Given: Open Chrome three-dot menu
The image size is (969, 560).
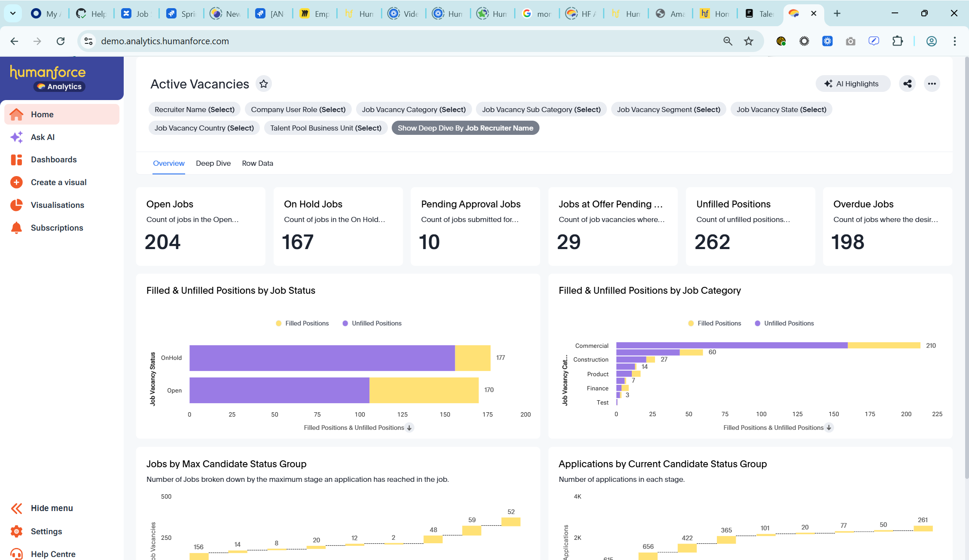Looking at the screenshot, I should coord(955,41).
